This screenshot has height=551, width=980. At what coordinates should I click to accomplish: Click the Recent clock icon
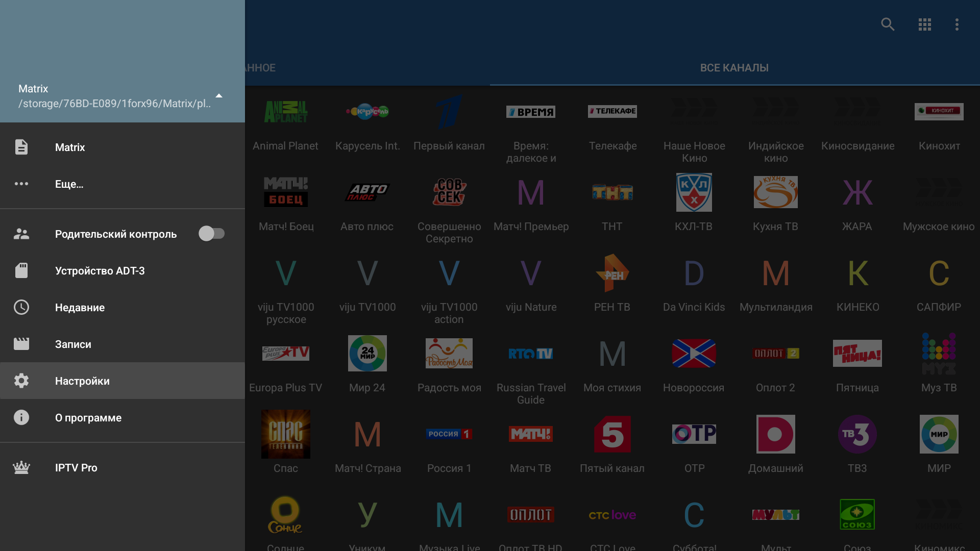pyautogui.click(x=21, y=307)
